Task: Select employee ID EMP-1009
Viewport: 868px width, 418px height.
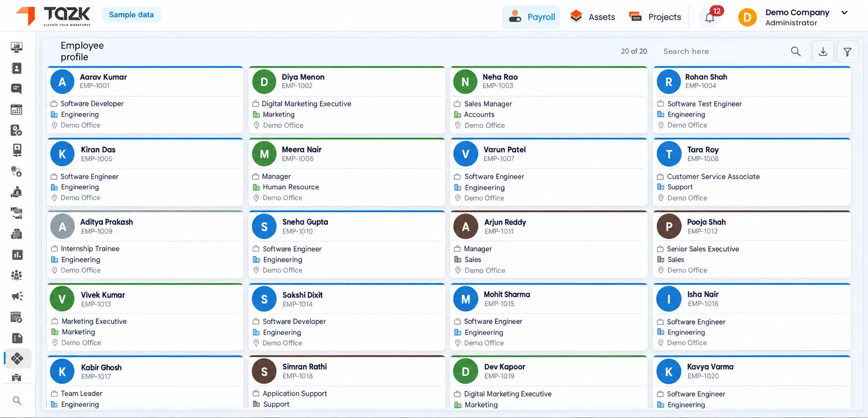Action: [x=96, y=232]
